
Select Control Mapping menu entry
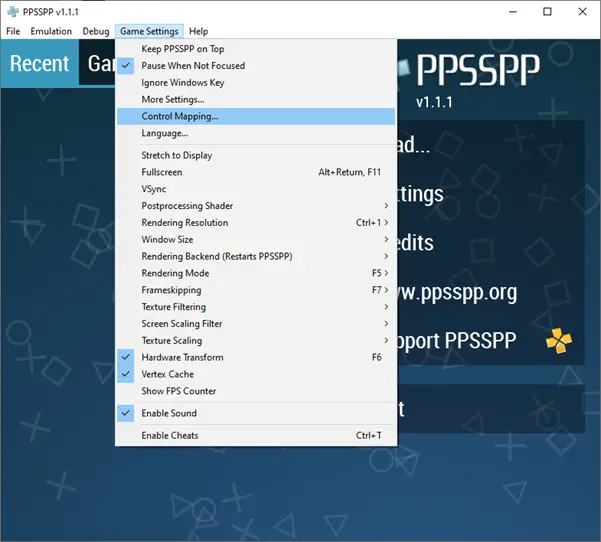(x=256, y=116)
